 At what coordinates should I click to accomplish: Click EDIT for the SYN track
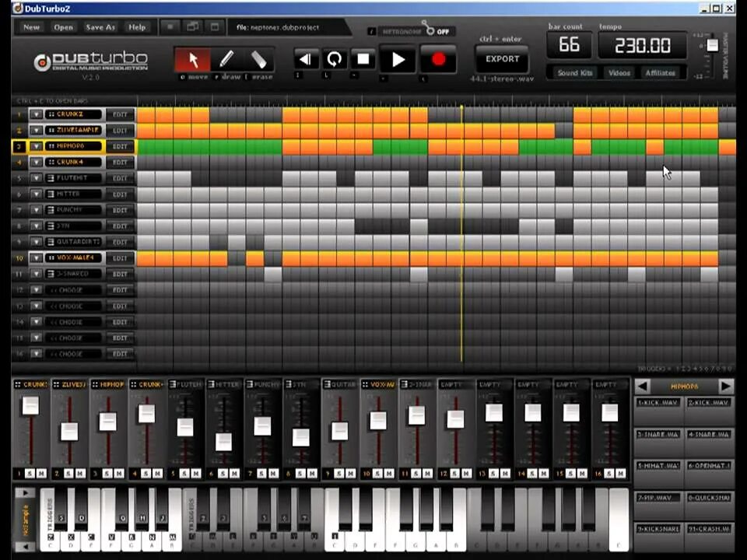point(120,226)
